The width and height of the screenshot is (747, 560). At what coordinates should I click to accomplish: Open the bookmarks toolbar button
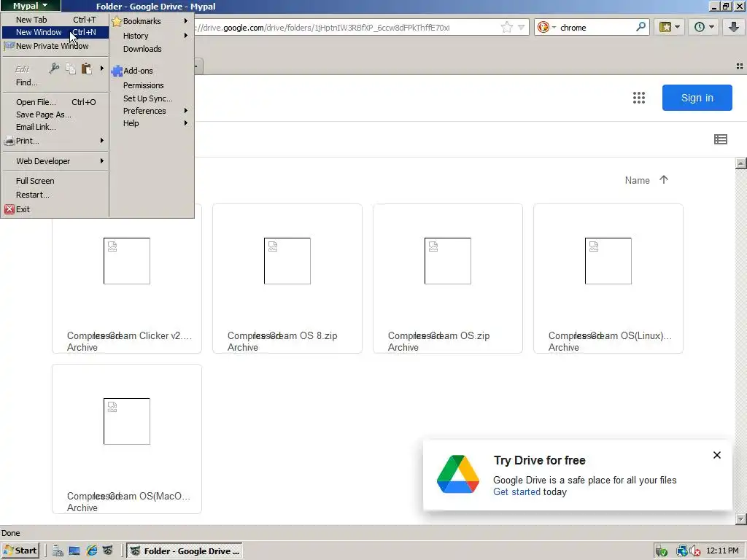670,27
